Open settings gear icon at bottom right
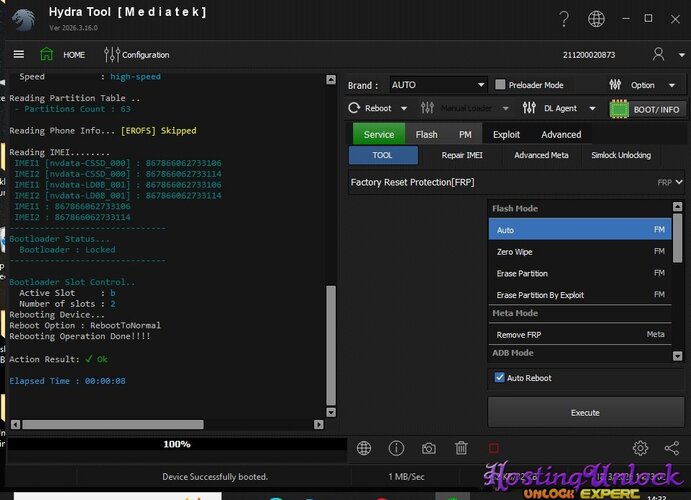 pyautogui.click(x=640, y=449)
